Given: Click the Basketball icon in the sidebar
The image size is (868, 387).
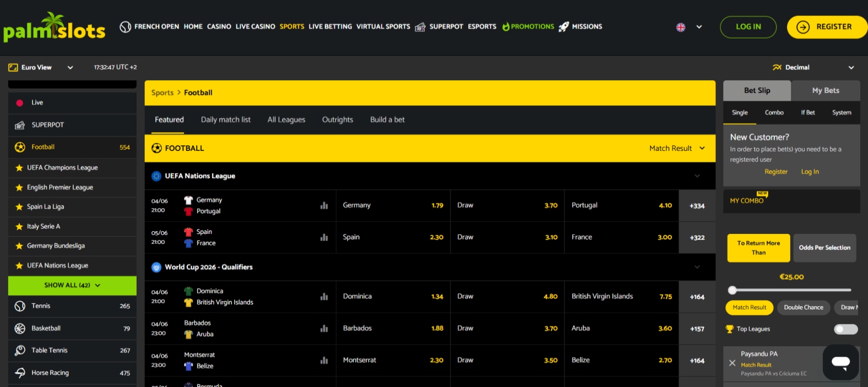Looking at the screenshot, I should click(20, 329).
